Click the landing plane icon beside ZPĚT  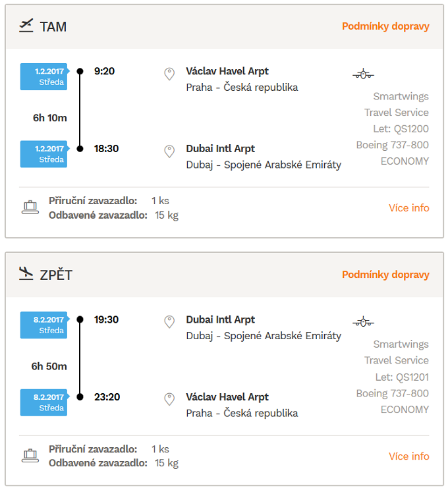tap(26, 273)
